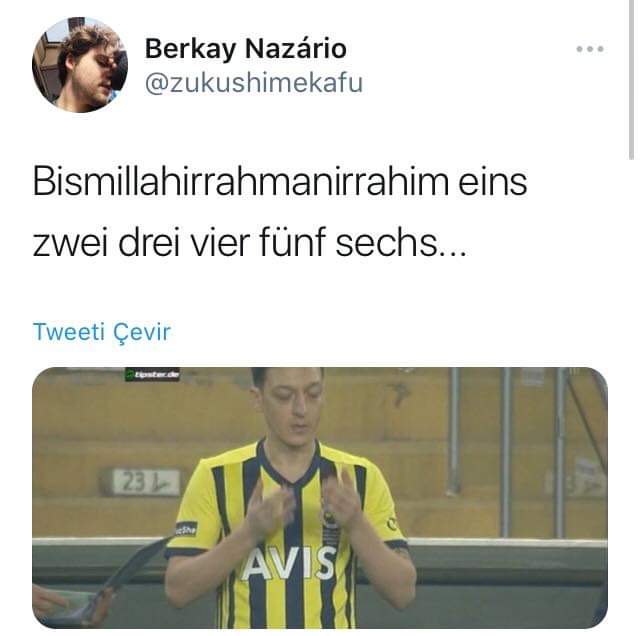The width and height of the screenshot is (640, 636).
Task: Open the attached footballer photo
Action: [320, 498]
